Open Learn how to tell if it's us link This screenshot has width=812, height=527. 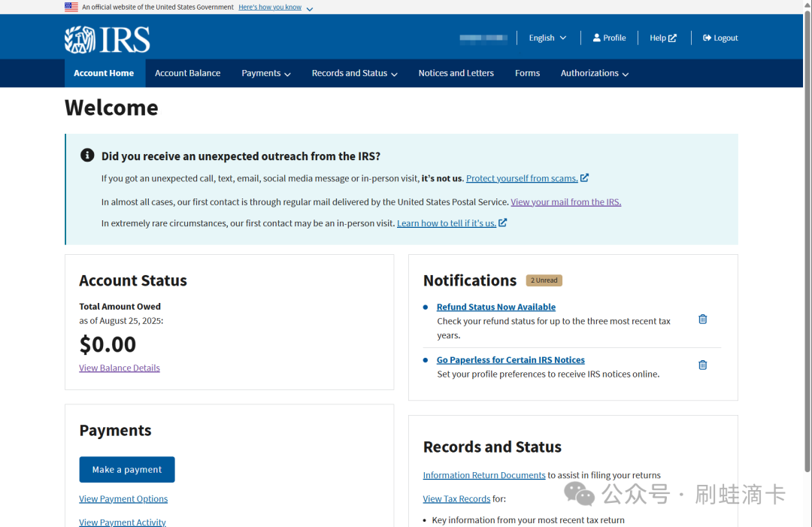(x=447, y=223)
